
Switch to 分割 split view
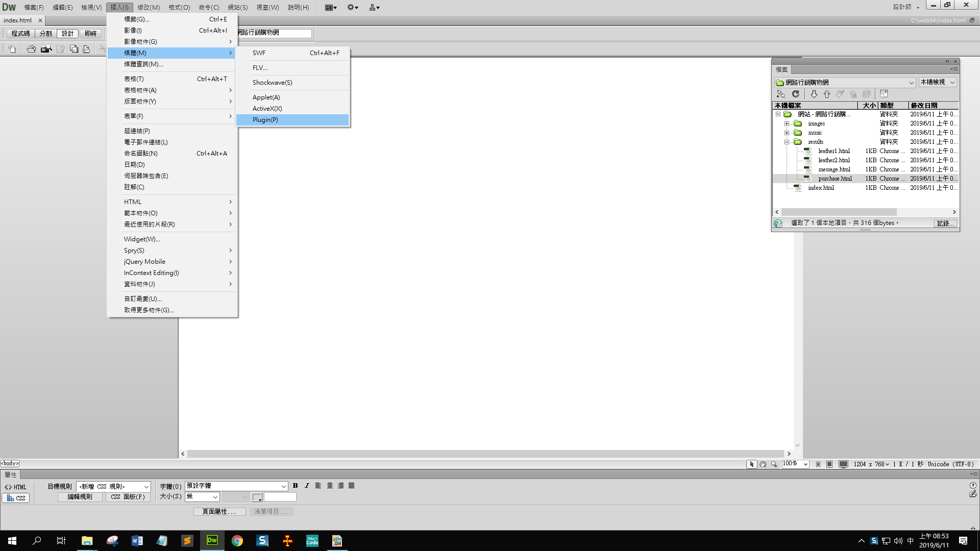[45, 34]
